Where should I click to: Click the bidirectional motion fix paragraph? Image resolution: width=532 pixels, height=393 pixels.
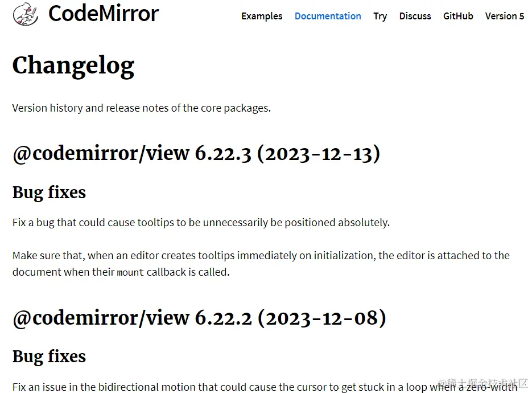[256, 386]
